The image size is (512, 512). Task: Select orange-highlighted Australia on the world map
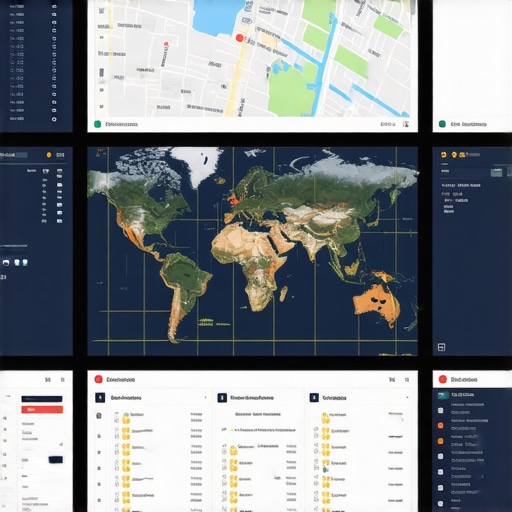pyautogui.click(x=376, y=303)
